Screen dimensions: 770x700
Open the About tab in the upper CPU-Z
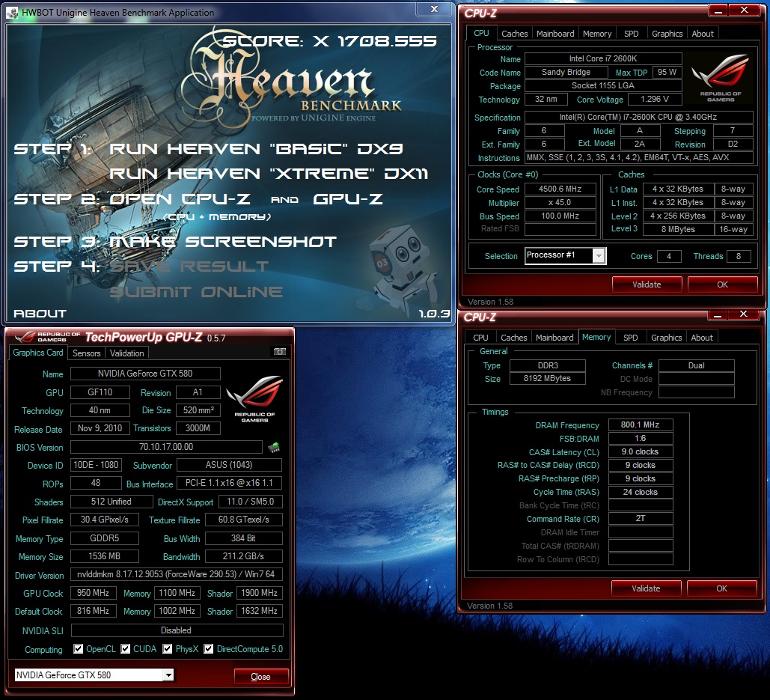(702, 33)
